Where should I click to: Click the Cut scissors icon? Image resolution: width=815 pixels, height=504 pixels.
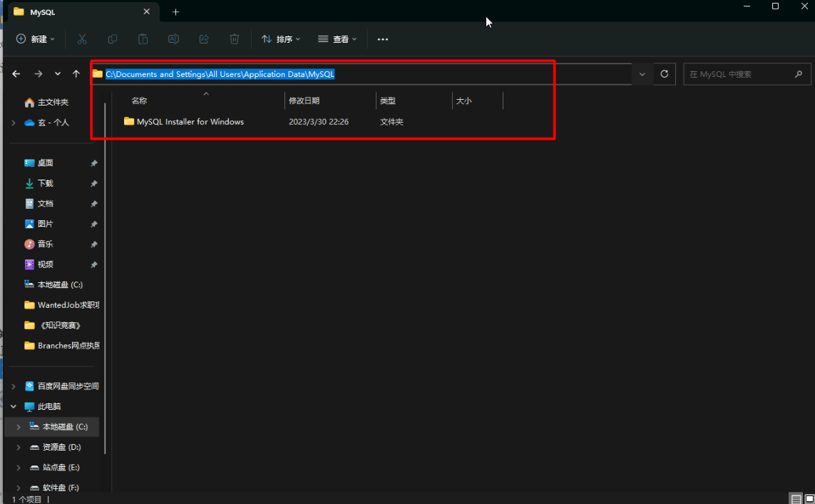(x=82, y=39)
